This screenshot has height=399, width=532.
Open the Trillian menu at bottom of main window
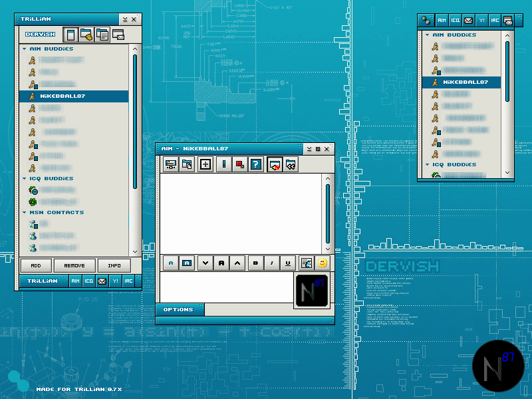42,281
